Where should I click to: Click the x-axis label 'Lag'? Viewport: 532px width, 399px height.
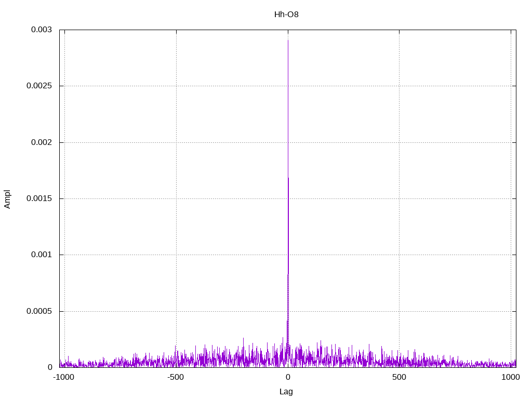click(286, 392)
